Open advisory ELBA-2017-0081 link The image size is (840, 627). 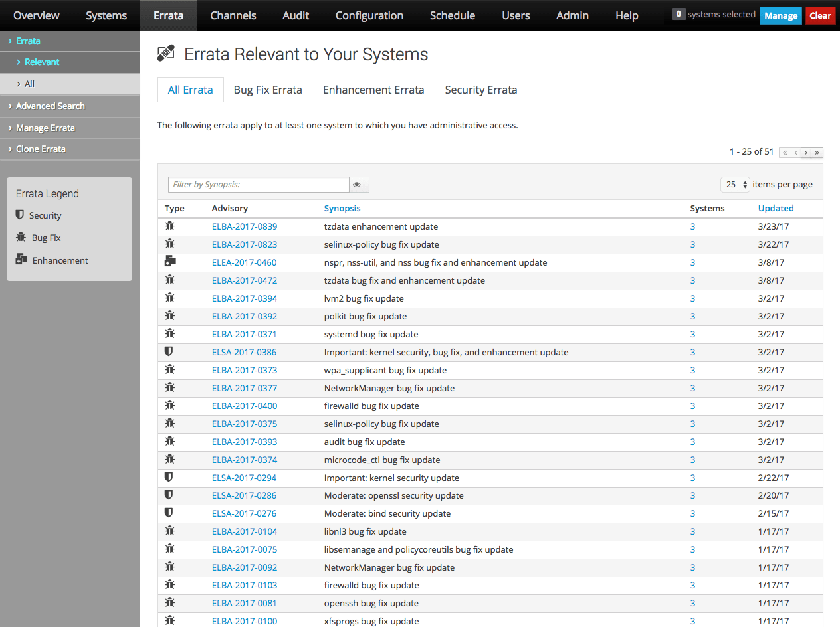click(x=244, y=603)
